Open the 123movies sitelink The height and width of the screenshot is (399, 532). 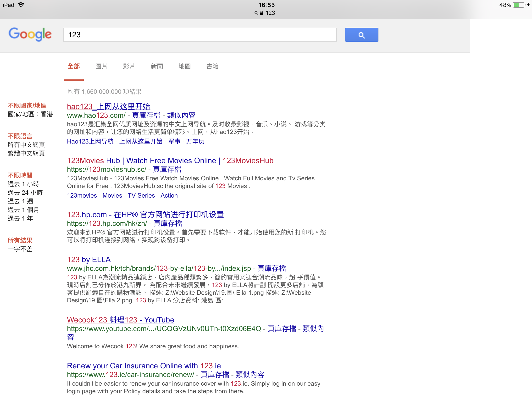pos(82,196)
